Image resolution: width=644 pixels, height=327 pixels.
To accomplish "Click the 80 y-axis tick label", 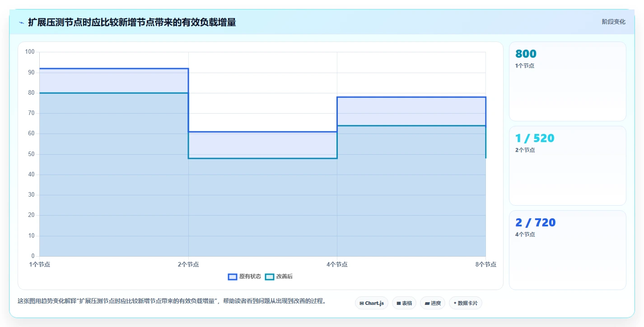I will (x=32, y=93).
